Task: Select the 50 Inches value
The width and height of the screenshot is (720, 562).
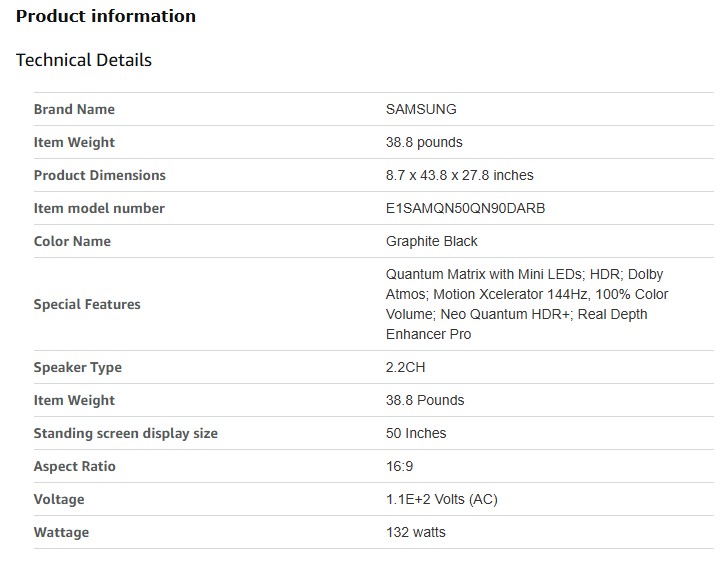Action: [416, 433]
